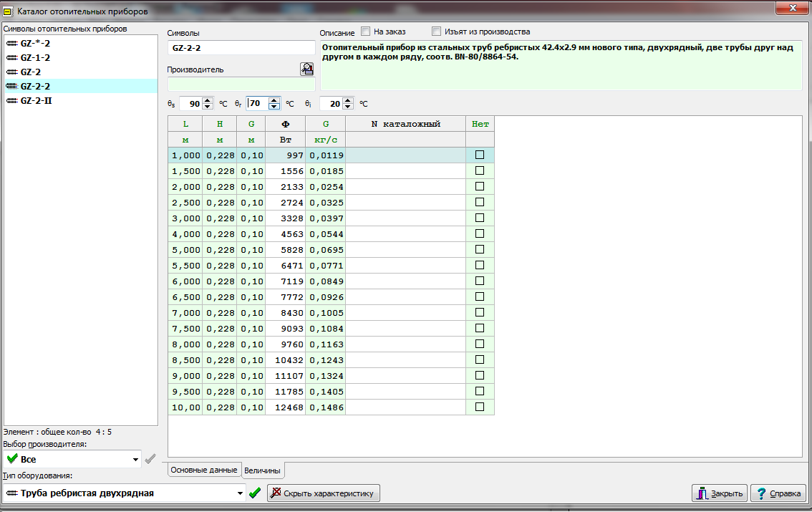
Task: Click green checkmark beside equipment type dropdown
Action: click(x=255, y=493)
